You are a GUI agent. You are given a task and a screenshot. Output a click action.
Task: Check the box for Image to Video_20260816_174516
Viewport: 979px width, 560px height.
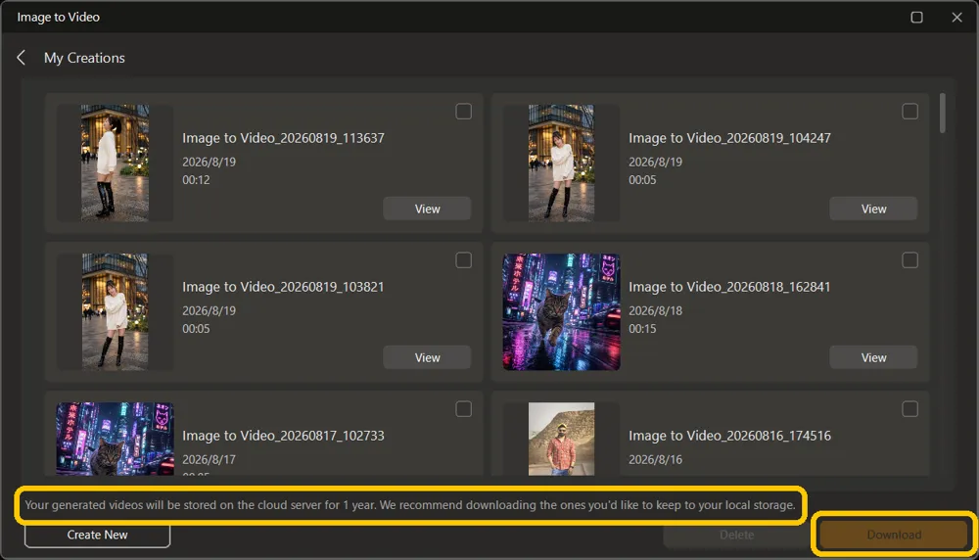click(909, 409)
